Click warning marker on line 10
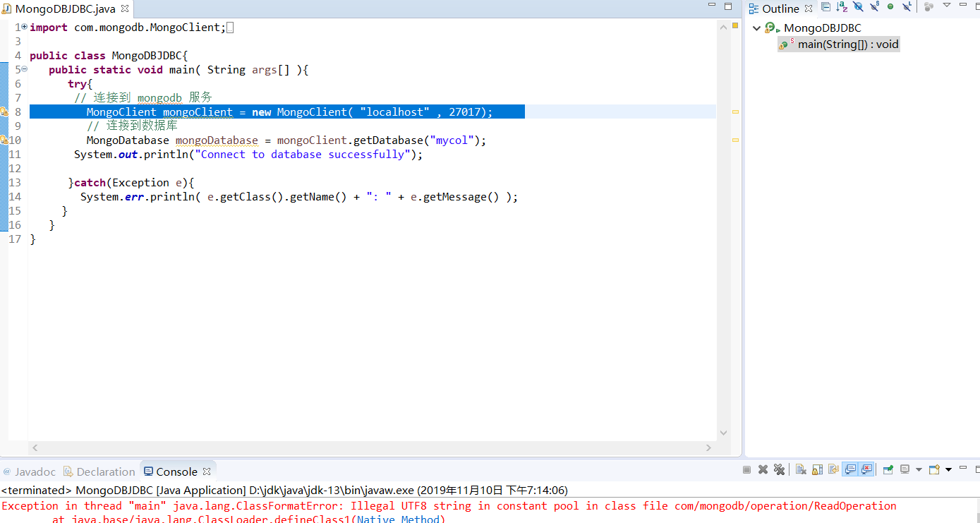This screenshot has width=980, height=523. point(4,140)
